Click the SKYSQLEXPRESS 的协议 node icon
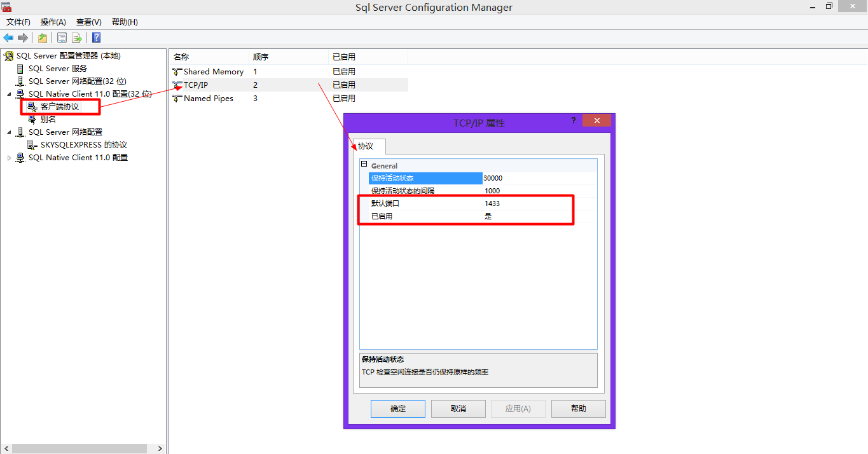The height and width of the screenshot is (454, 868). [32, 145]
